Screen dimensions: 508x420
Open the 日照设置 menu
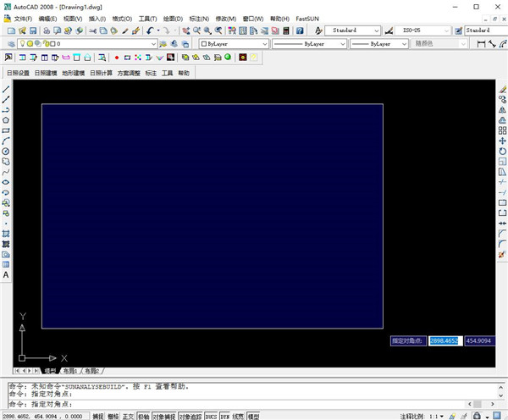coord(18,73)
